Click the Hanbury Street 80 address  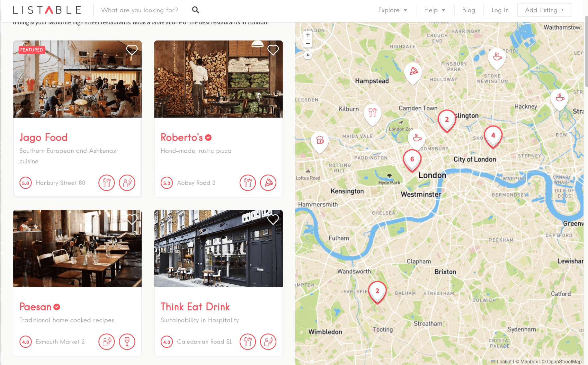pyautogui.click(x=60, y=183)
